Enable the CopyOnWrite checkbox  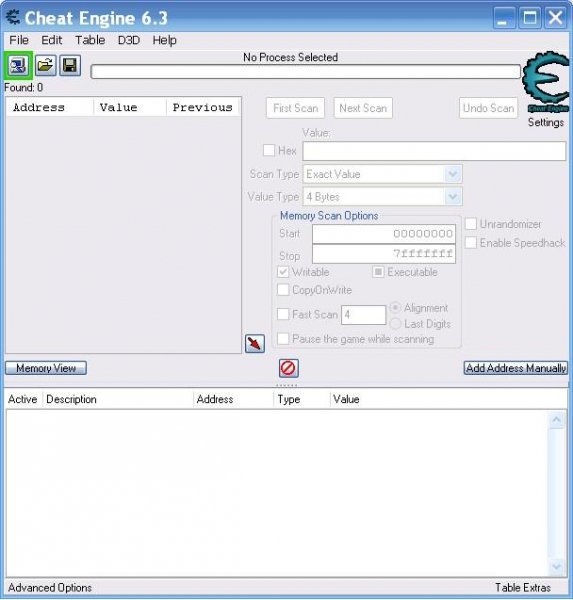click(283, 290)
